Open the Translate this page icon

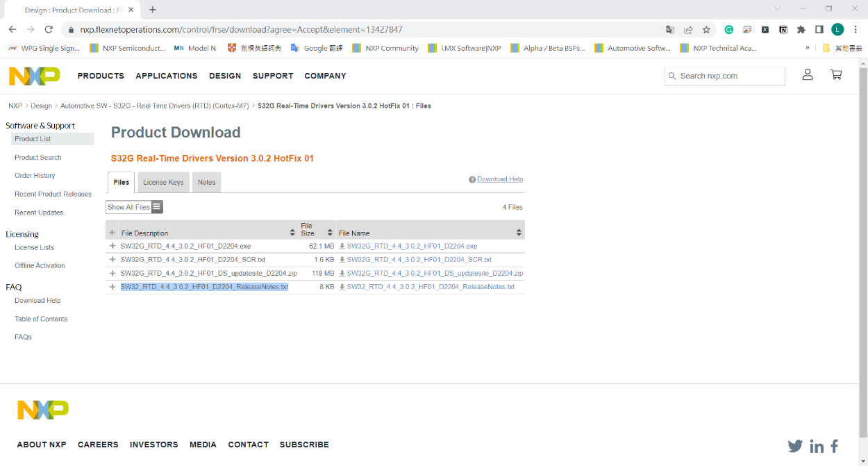(670, 30)
